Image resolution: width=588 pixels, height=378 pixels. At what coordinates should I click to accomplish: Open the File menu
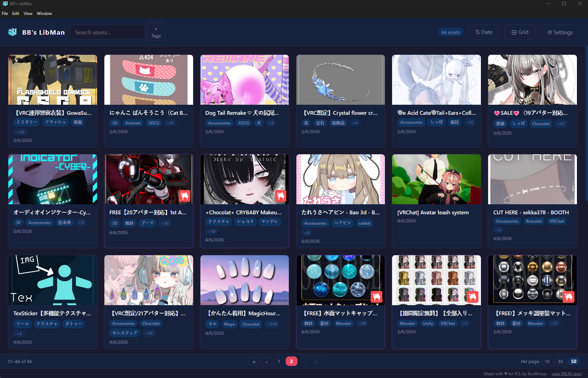pyautogui.click(x=5, y=14)
